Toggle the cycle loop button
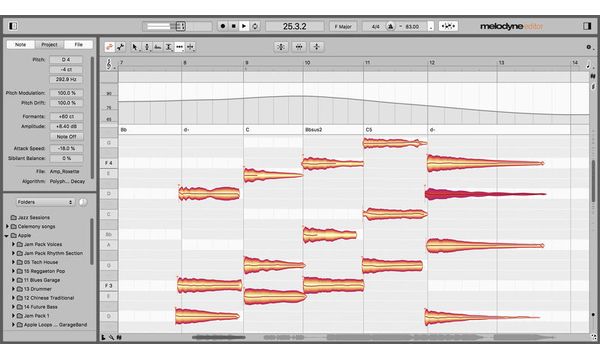Viewport: 600px width, 360px height. pyautogui.click(x=255, y=26)
